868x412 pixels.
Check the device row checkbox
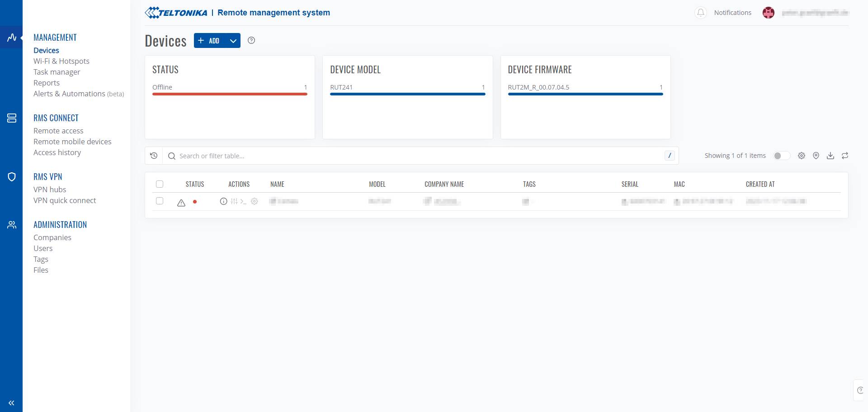[160, 201]
